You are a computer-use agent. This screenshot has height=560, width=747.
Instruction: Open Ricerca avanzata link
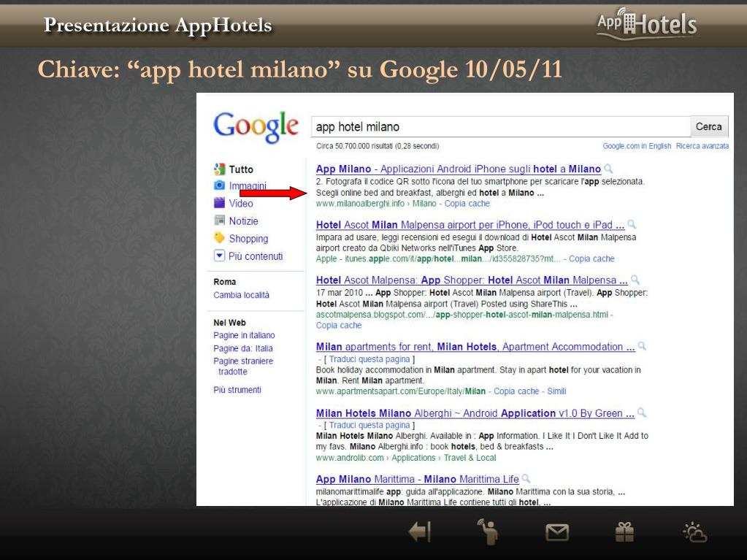[x=702, y=146]
